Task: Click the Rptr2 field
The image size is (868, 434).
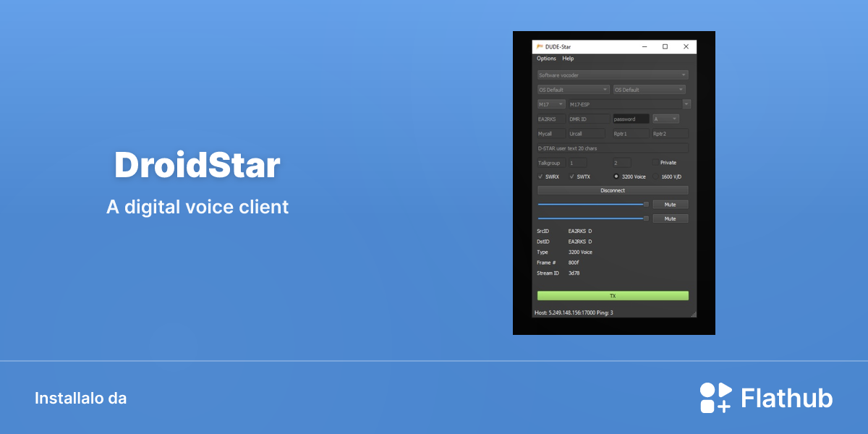Action: click(x=670, y=134)
